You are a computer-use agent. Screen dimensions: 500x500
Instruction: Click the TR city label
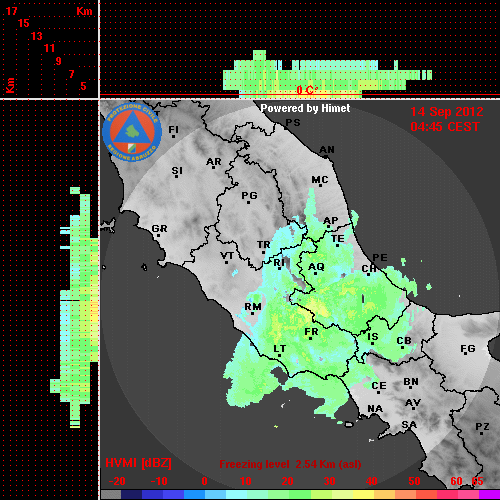pyautogui.click(x=263, y=245)
